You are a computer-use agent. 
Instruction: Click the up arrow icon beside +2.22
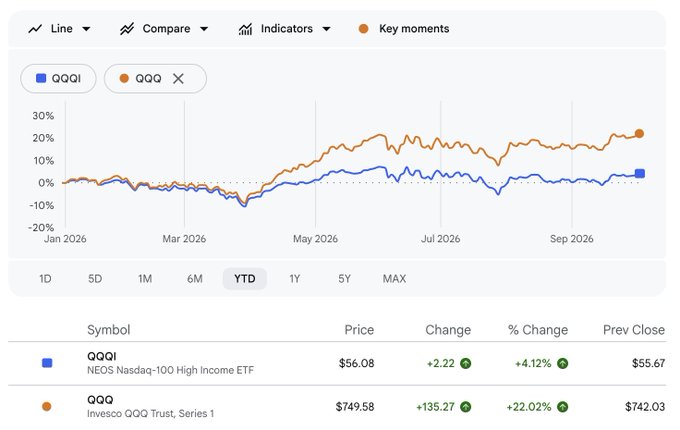click(466, 363)
